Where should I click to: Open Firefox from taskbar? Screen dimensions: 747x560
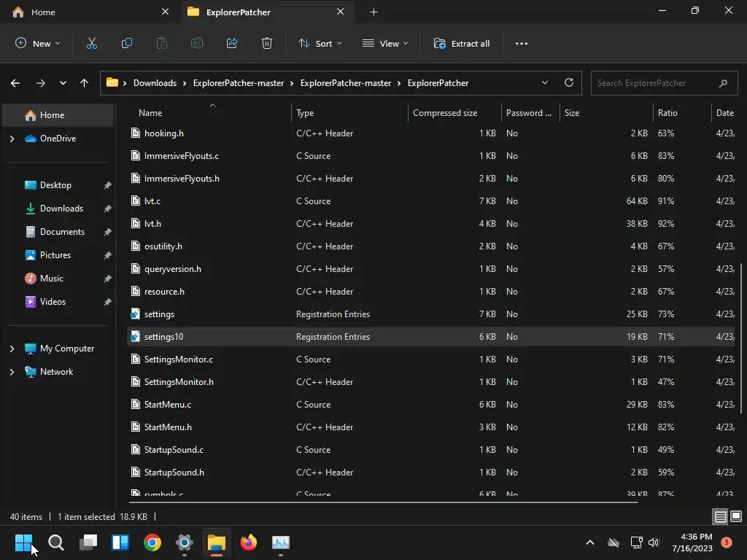tap(249, 542)
